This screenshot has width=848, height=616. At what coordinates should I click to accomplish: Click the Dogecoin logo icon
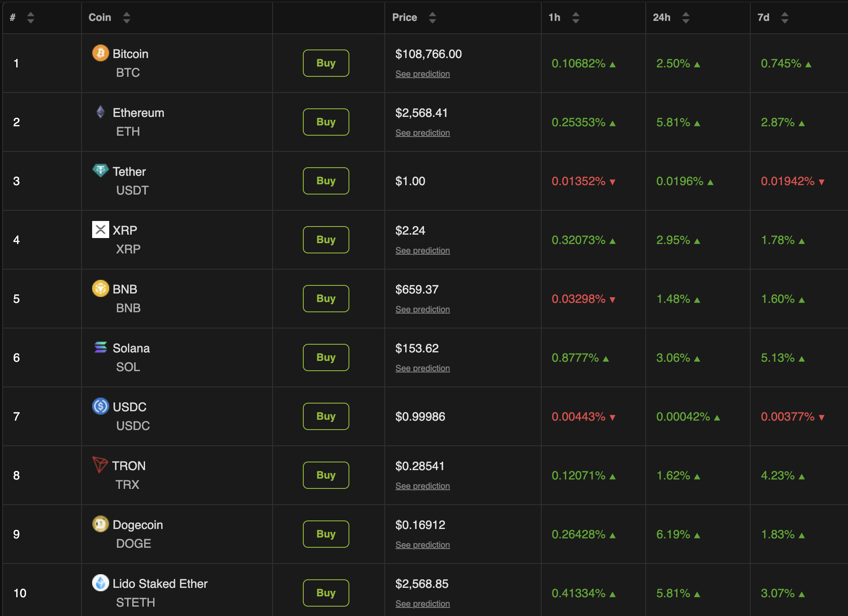[x=100, y=524]
